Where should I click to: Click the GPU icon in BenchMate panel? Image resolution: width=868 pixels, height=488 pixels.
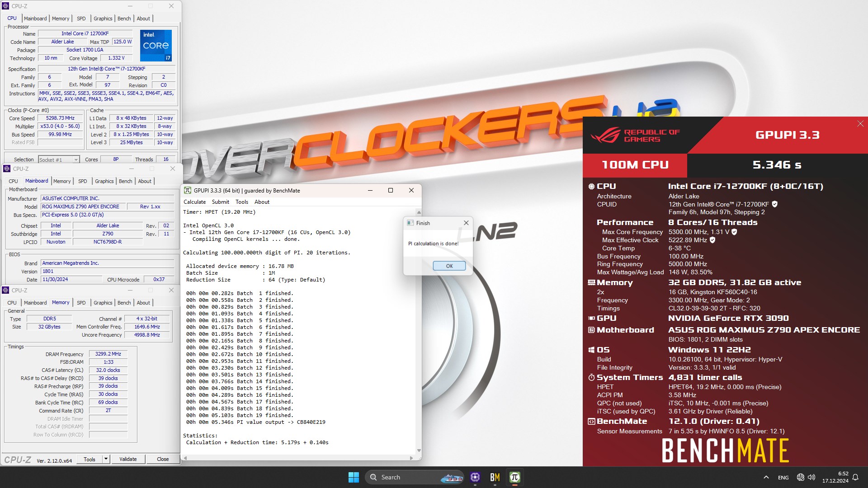tap(591, 318)
